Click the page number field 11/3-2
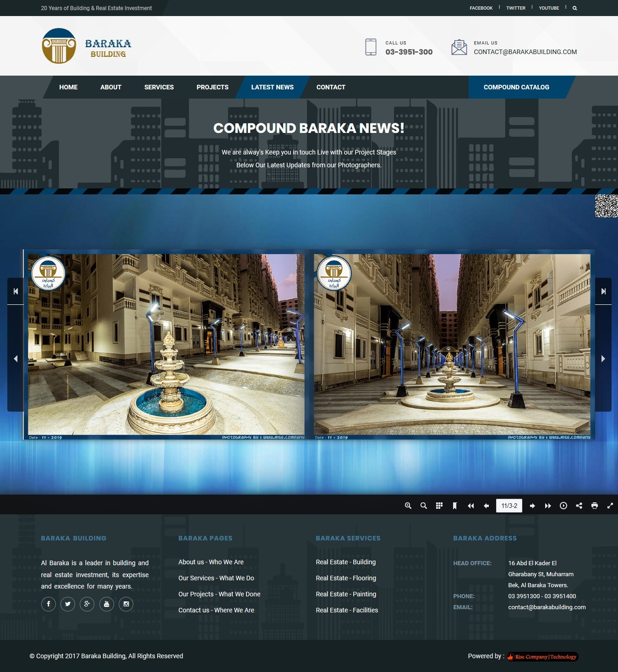 509,506
